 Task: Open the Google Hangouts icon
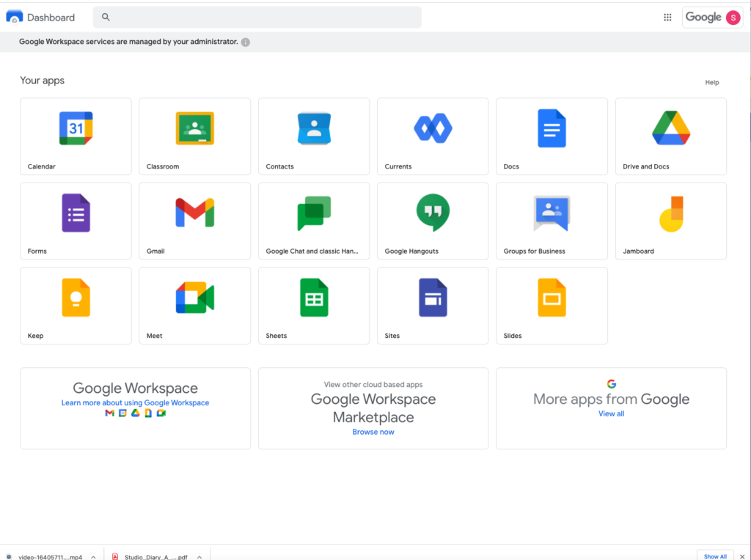click(433, 213)
